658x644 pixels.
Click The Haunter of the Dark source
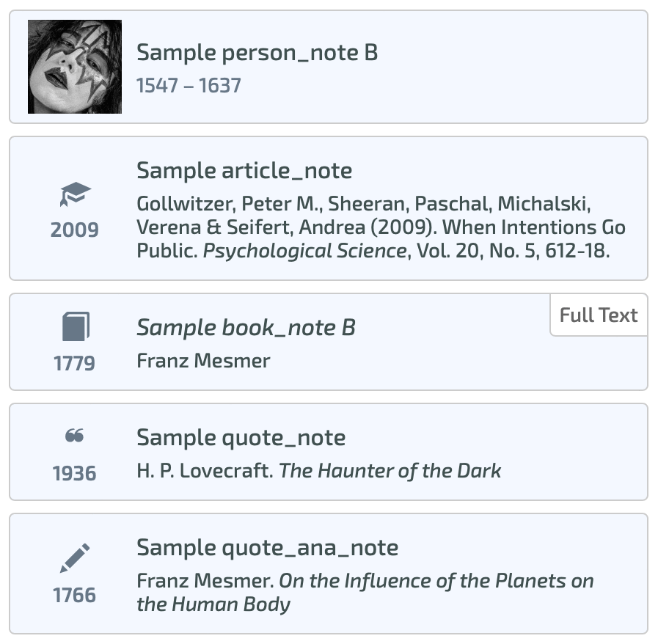390,471
